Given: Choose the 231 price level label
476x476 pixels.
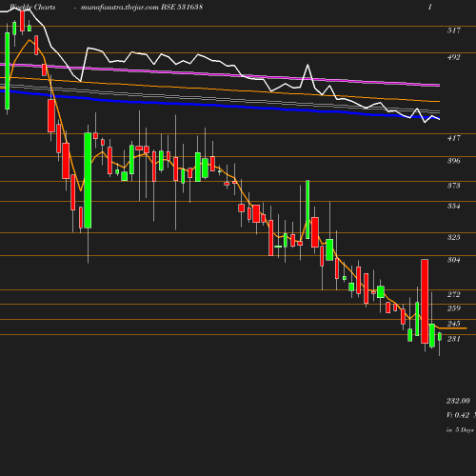Looking at the screenshot, I should pyautogui.click(x=454, y=339).
